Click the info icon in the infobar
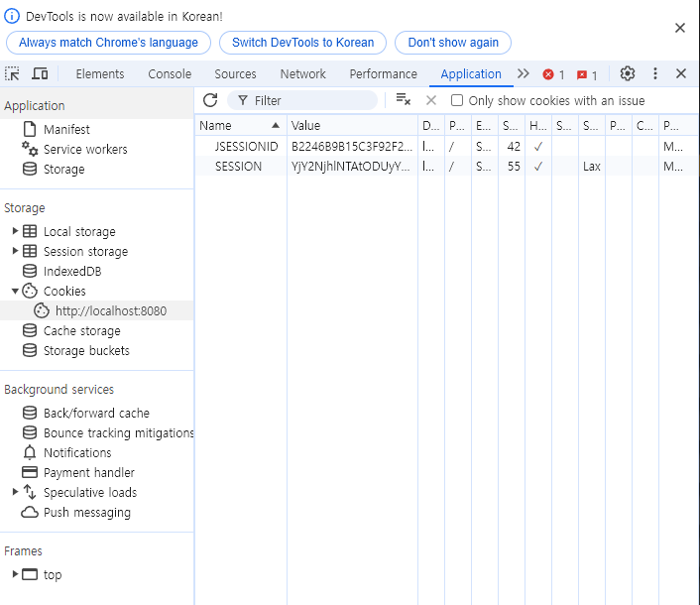Viewport: 700px width, 605px height. (12, 17)
